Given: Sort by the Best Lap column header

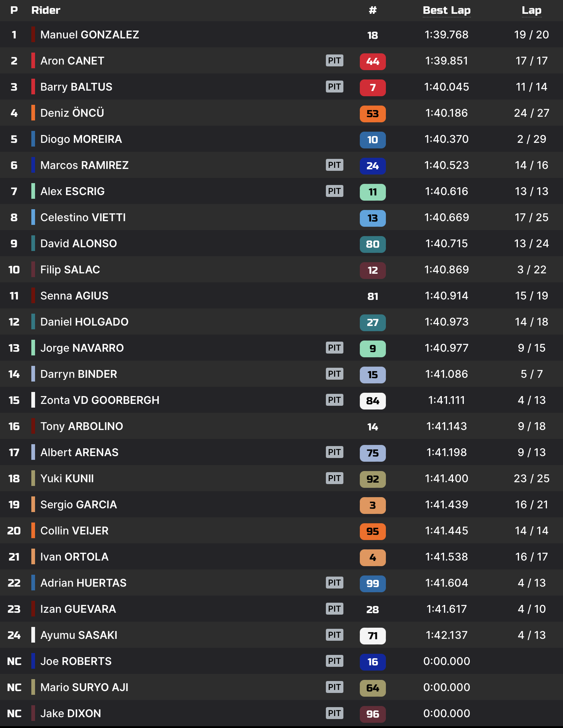Looking at the screenshot, I should coord(447,10).
